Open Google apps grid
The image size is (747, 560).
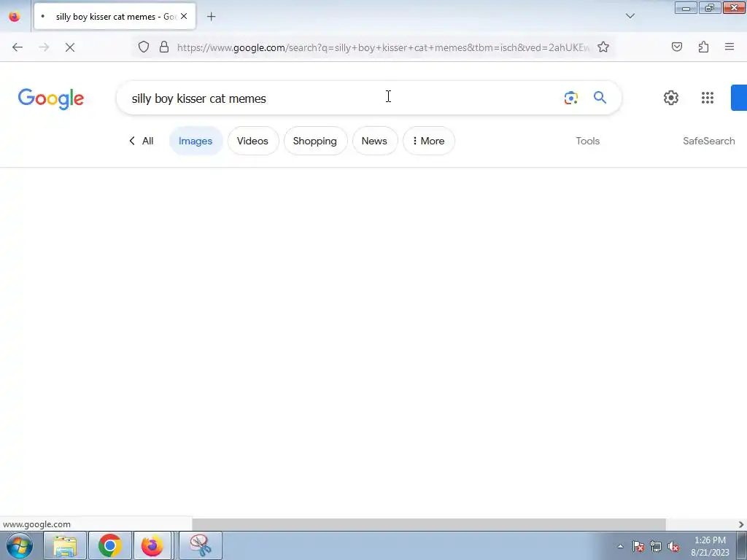point(708,98)
